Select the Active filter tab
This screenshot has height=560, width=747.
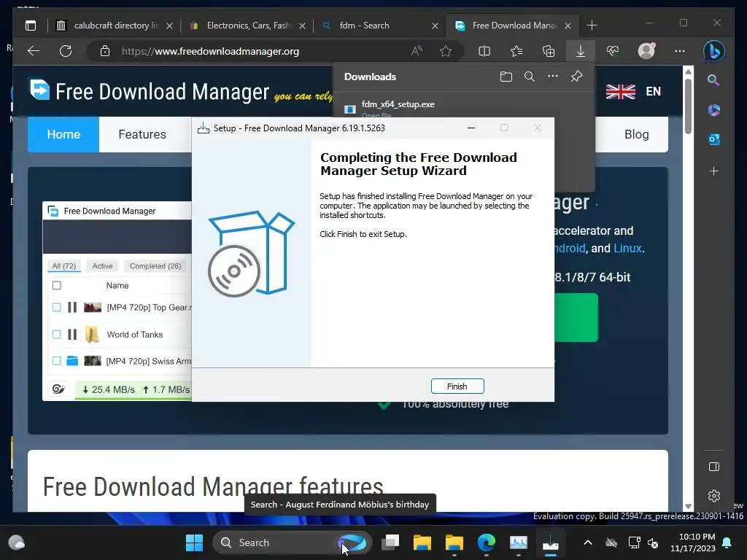[102, 265]
